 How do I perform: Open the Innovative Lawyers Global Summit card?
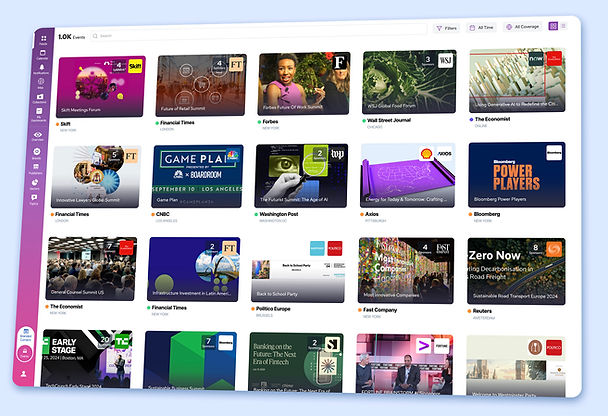96,177
